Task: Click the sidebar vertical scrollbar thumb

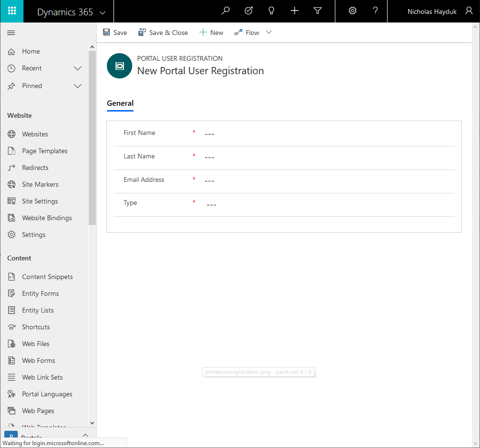Action: point(92,138)
